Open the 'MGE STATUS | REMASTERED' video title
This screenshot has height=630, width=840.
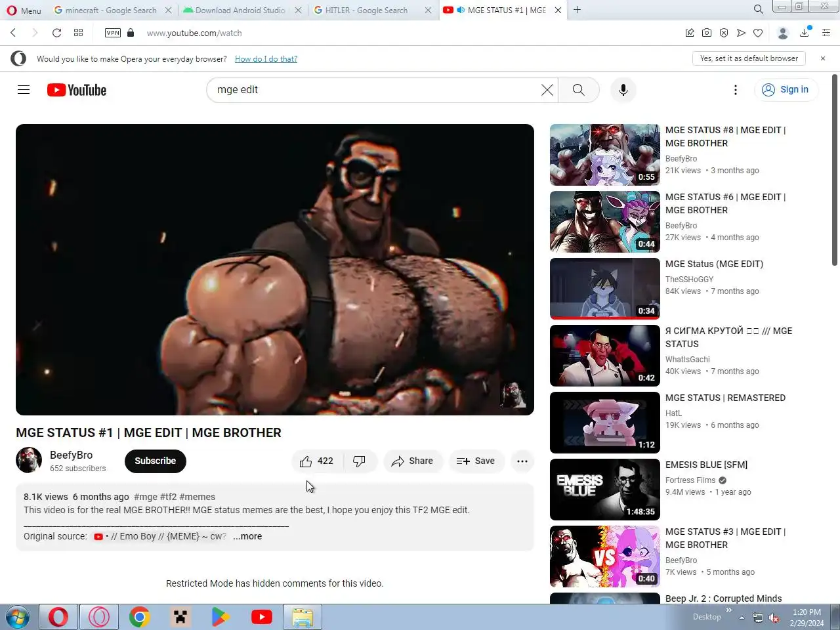[725, 398]
